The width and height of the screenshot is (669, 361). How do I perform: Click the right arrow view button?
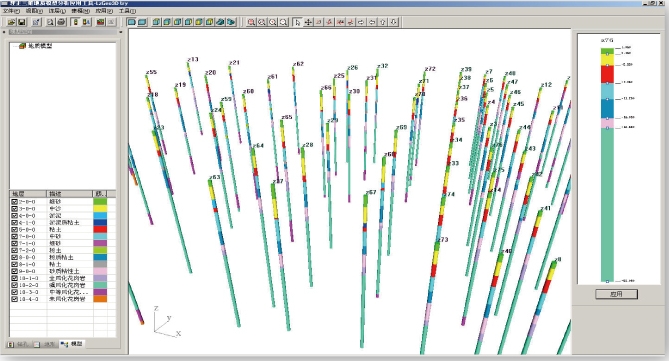pyautogui.click(x=361, y=22)
